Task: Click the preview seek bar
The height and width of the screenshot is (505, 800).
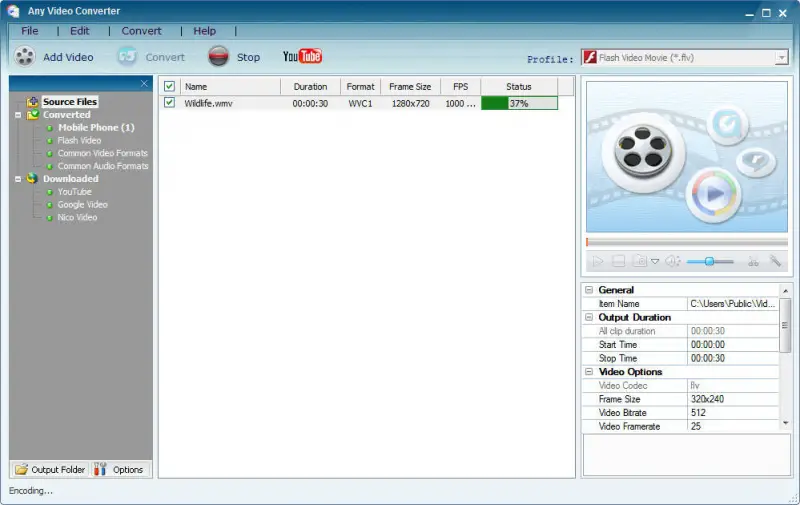Action: point(687,242)
